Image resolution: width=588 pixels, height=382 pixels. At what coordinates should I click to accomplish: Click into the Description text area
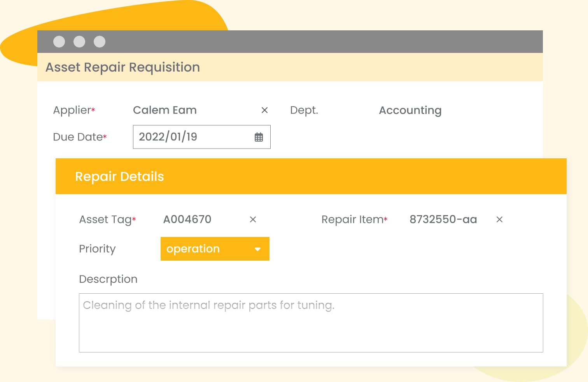(x=311, y=323)
